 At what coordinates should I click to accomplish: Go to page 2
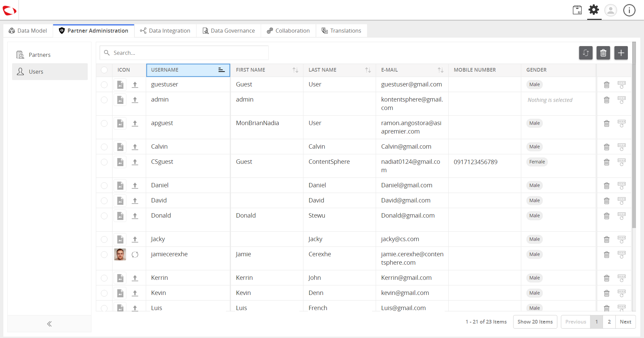pos(609,322)
